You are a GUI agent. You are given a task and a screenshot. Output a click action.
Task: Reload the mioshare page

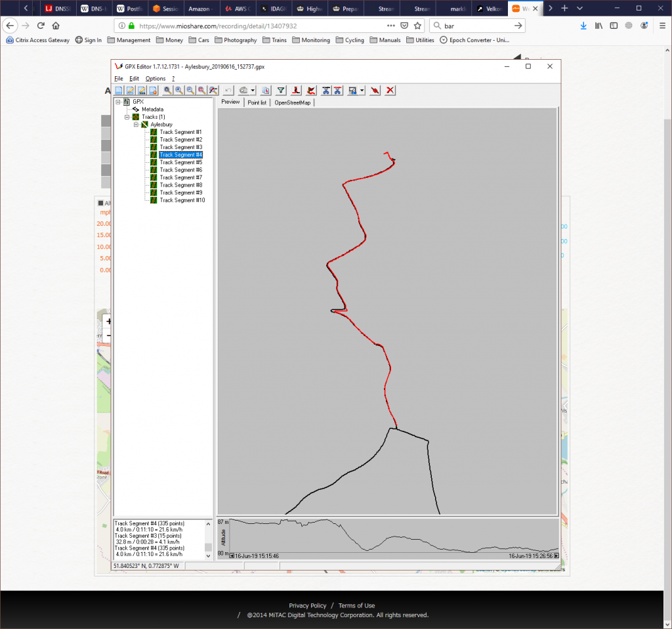tap(41, 26)
